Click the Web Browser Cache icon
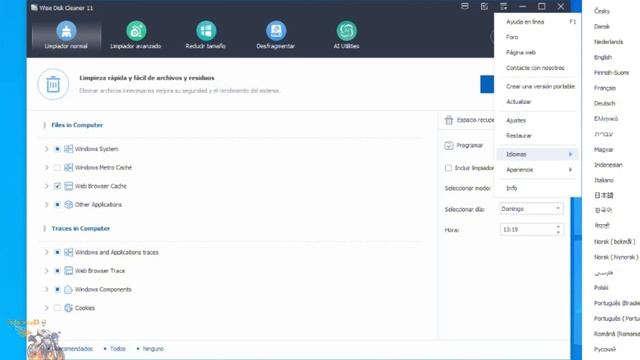640x360 pixels. (x=68, y=186)
